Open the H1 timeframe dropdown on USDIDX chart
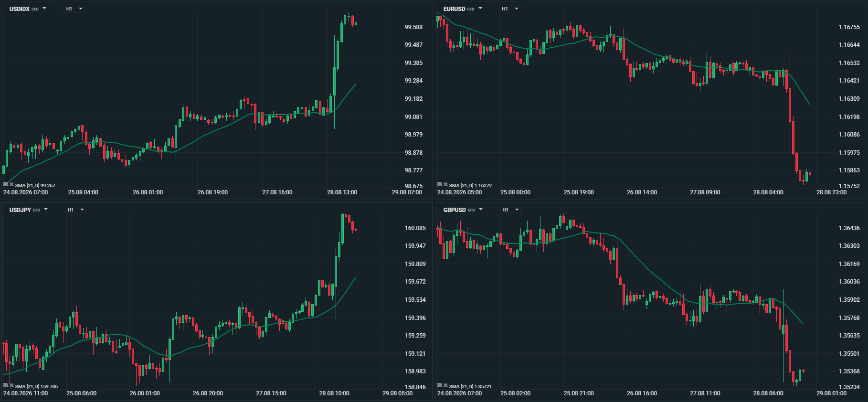This screenshot has height=402, width=868. [74, 9]
